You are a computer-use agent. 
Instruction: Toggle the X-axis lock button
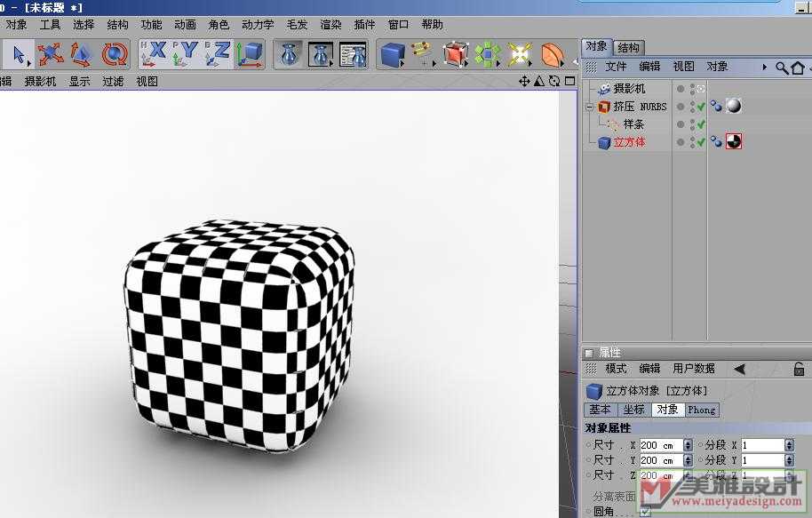[x=154, y=55]
